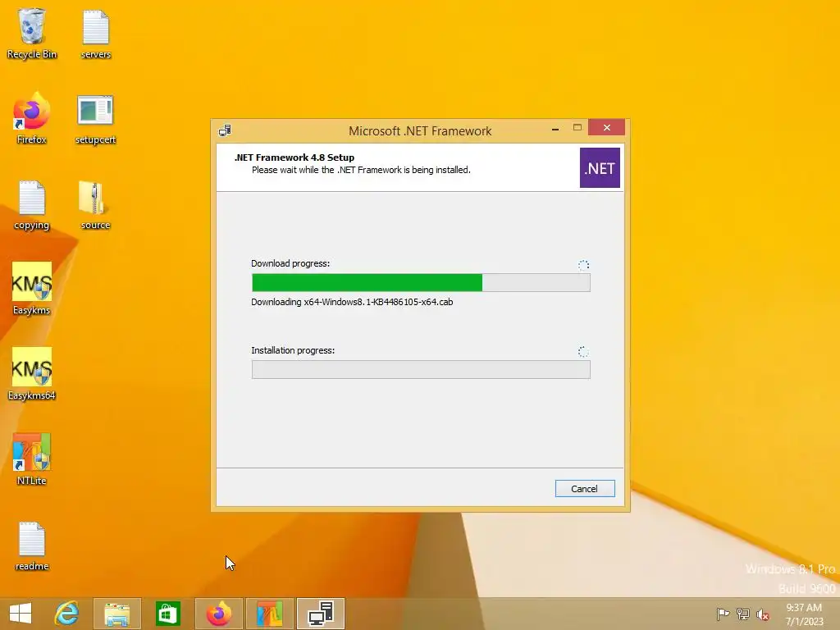This screenshot has width=840, height=630.
Task: Switch to NTLite in the taskbar
Action: [270, 614]
